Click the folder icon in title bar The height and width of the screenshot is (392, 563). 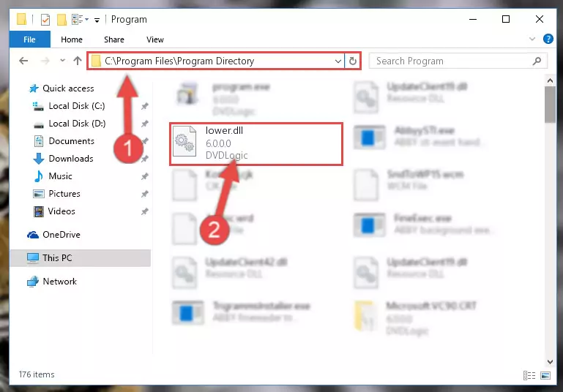tap(21, 19)
